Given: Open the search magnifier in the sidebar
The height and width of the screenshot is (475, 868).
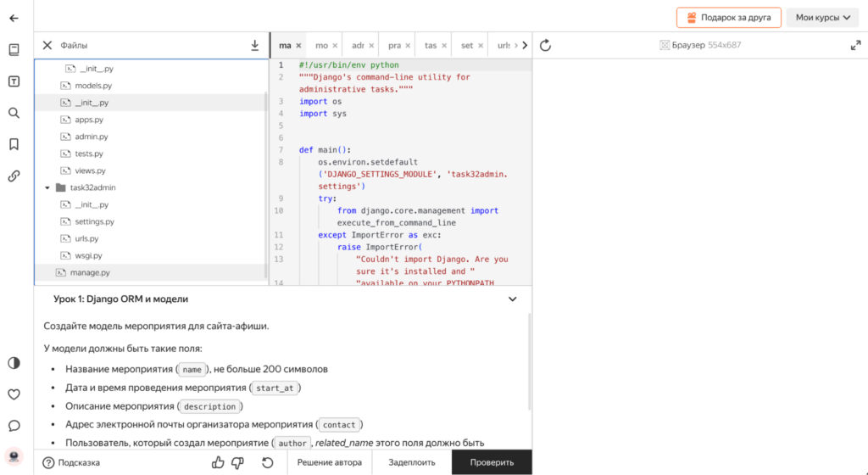Looking at the screenshot, I should pyautogui.click(x=14, y=113).
